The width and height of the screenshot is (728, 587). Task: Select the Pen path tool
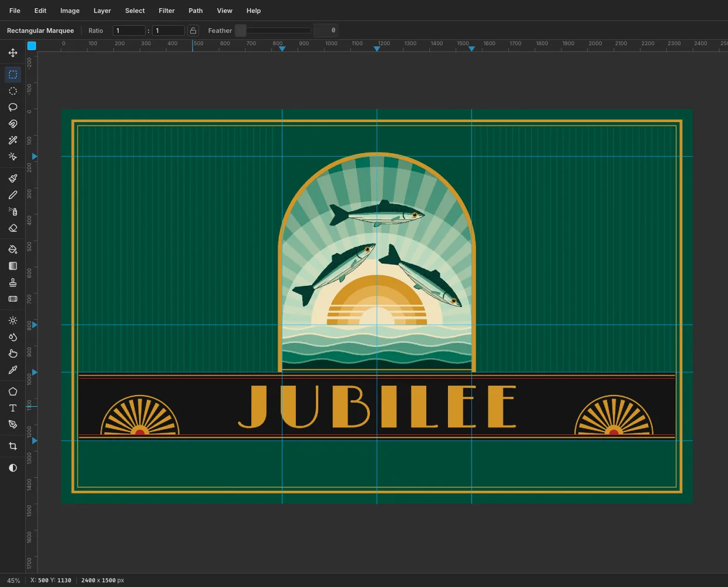(13, 424)
